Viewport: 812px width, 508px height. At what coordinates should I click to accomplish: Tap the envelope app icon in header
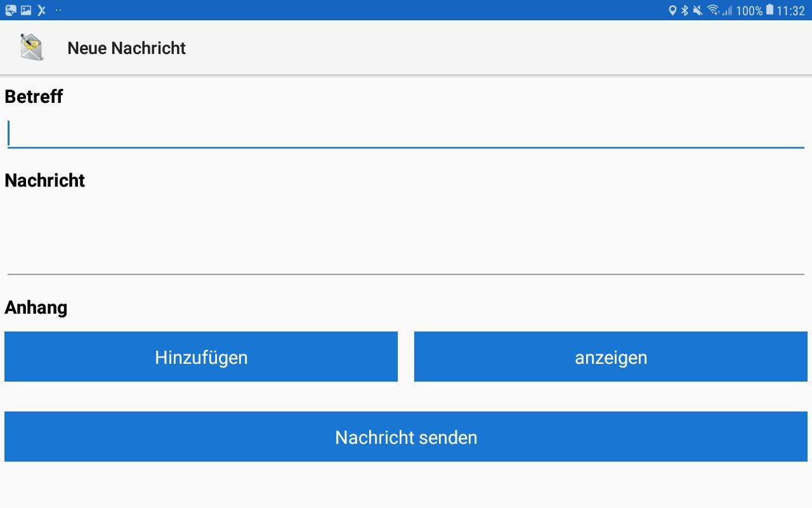(32, 48)
